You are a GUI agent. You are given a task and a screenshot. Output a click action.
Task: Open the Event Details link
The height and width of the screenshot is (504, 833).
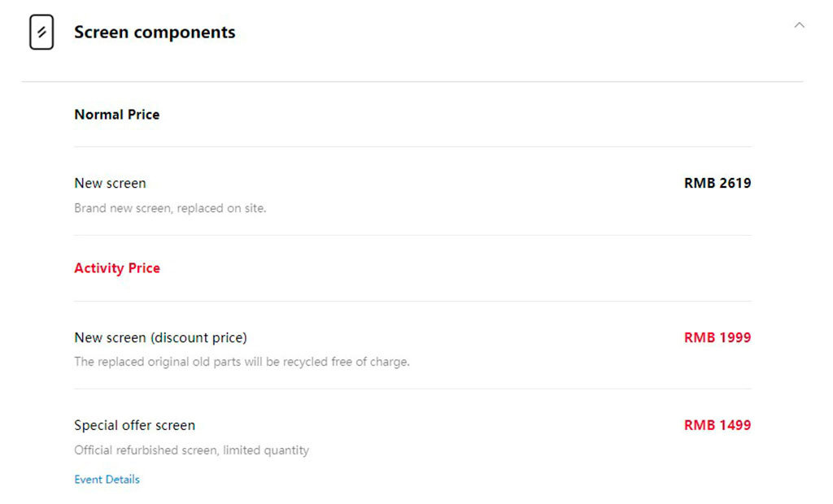[x=107, y=480]
